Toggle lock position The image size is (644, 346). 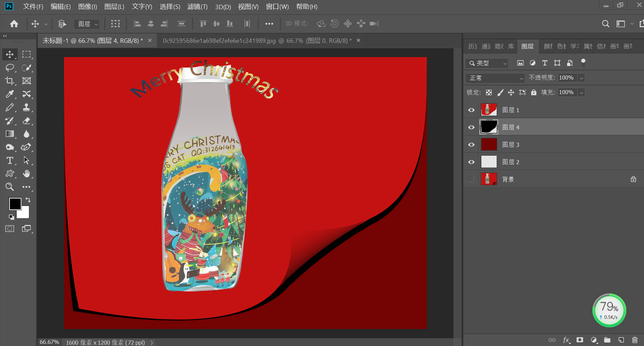pyautogui.click(x=511, y=92)
